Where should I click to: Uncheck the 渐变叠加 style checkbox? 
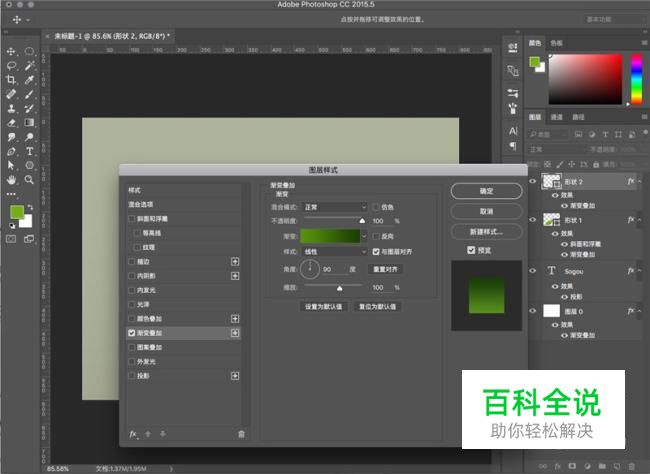pos(132,333)
